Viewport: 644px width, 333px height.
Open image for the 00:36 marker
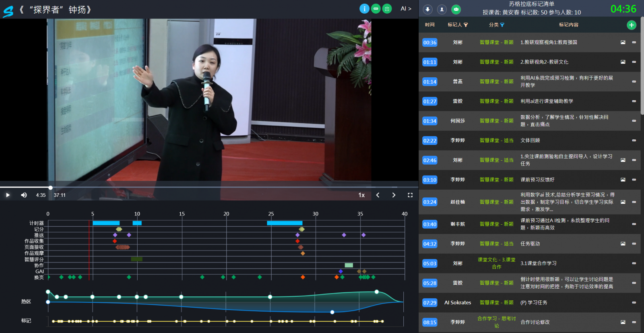click(x=623, y=42)
